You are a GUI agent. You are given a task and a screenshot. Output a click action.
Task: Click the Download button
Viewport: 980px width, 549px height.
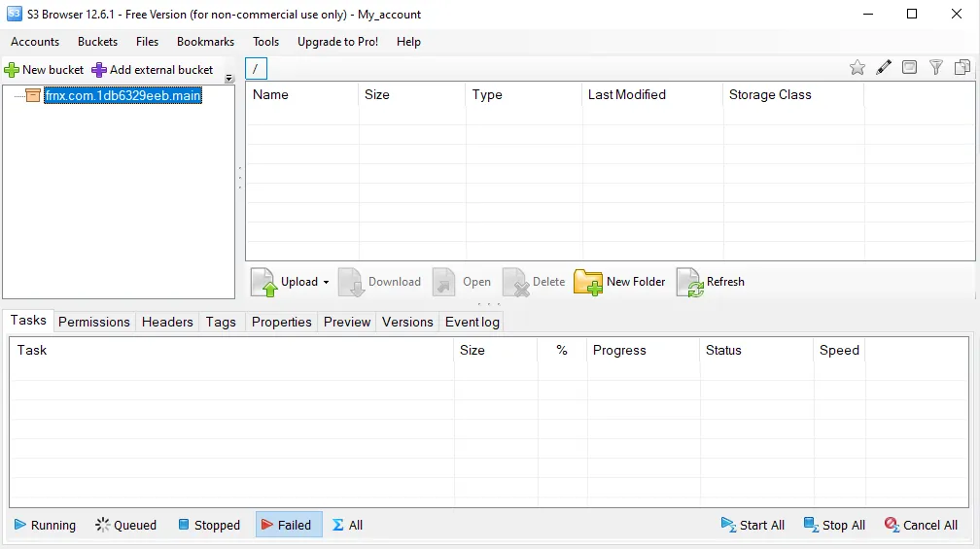[380, 282]
